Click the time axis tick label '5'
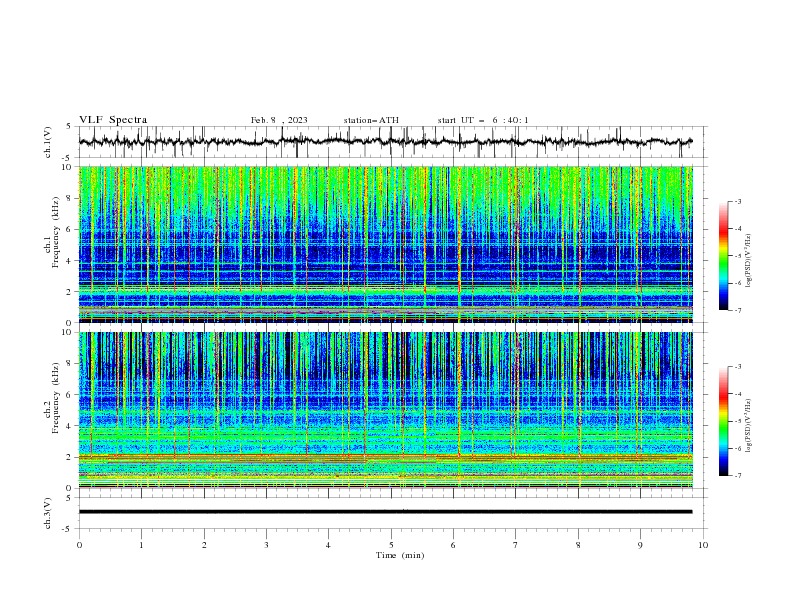 tap(391, 545)
